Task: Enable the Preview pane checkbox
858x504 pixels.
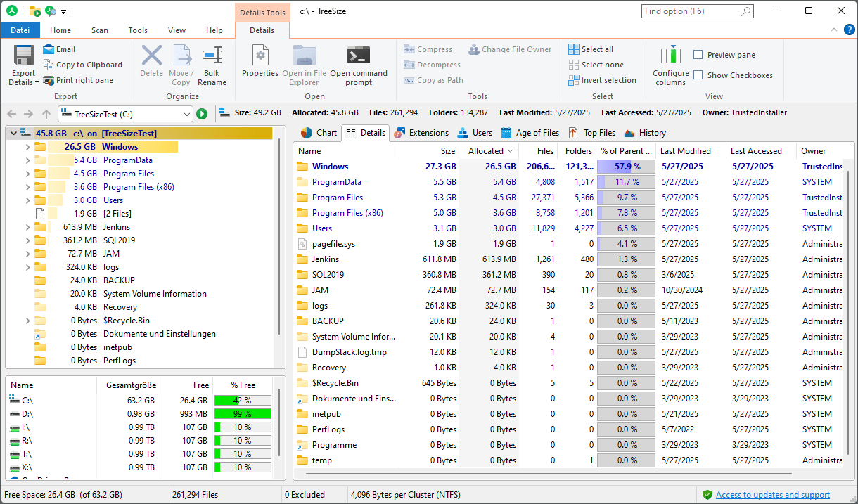Action: pyautogui.click(x=698, y=55)
